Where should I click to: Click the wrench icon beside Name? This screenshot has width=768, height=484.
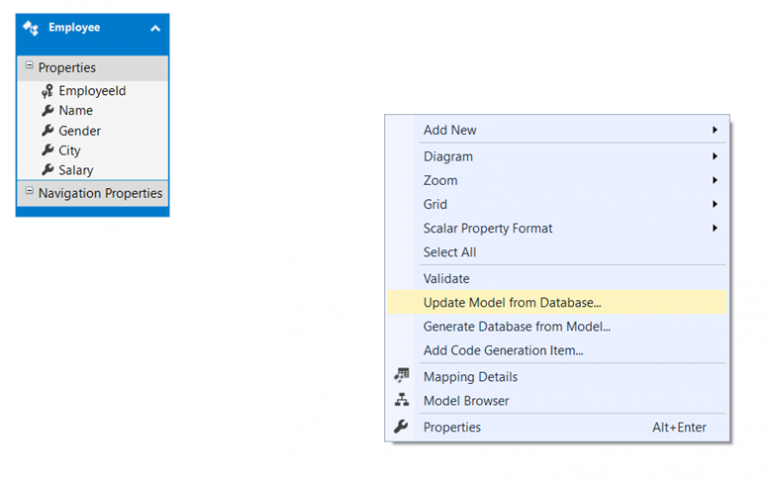point(48,110)
